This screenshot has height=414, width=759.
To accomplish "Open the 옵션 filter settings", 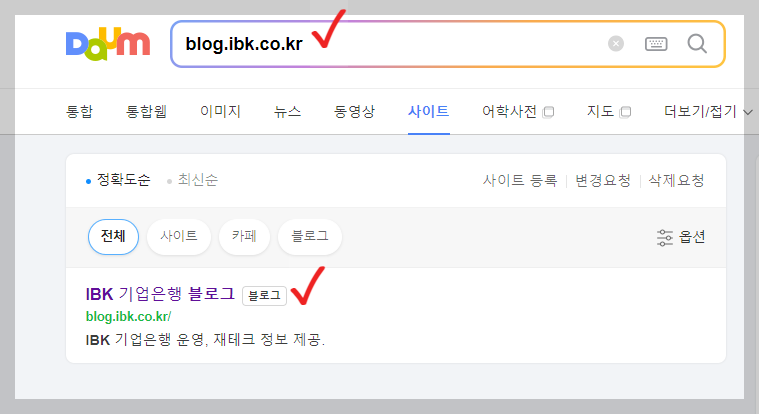I will 681,237.
